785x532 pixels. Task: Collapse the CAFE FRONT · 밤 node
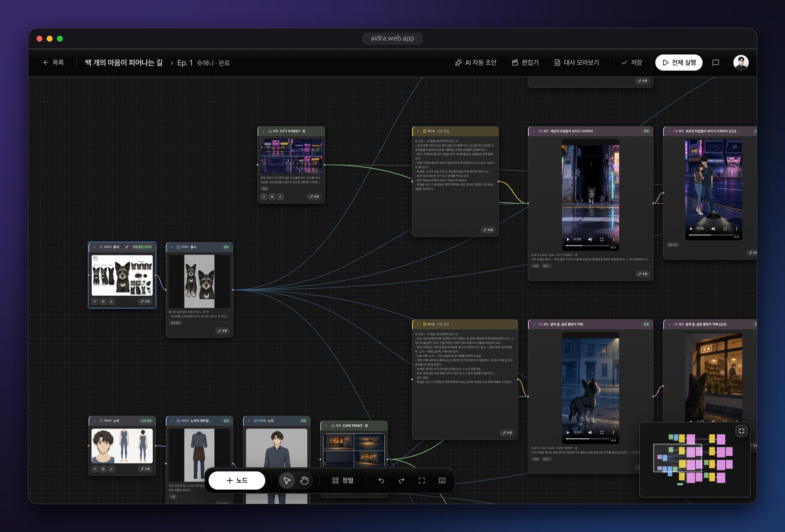coord(326,426)
